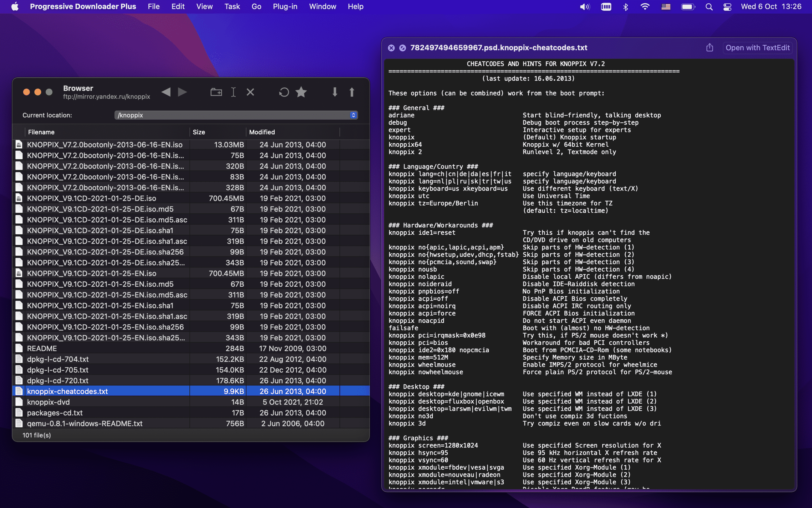
Task: Click the full-screen icon in the preview title bar
Action: pos(402,48)
